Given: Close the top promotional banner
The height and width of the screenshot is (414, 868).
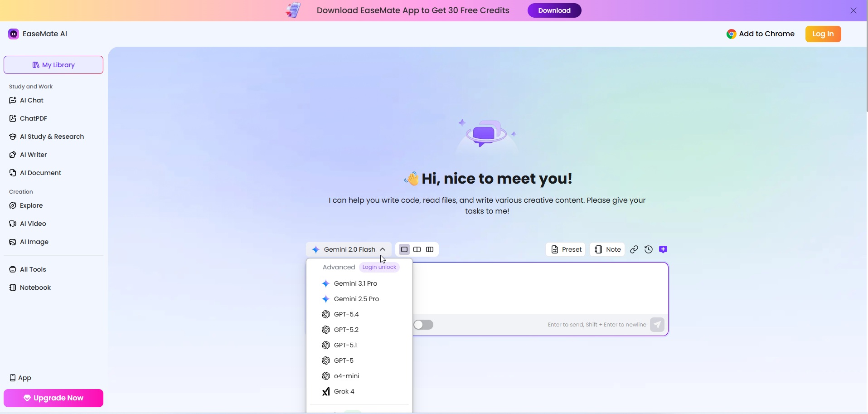Looking at the screenshot, I should [853, 10].
